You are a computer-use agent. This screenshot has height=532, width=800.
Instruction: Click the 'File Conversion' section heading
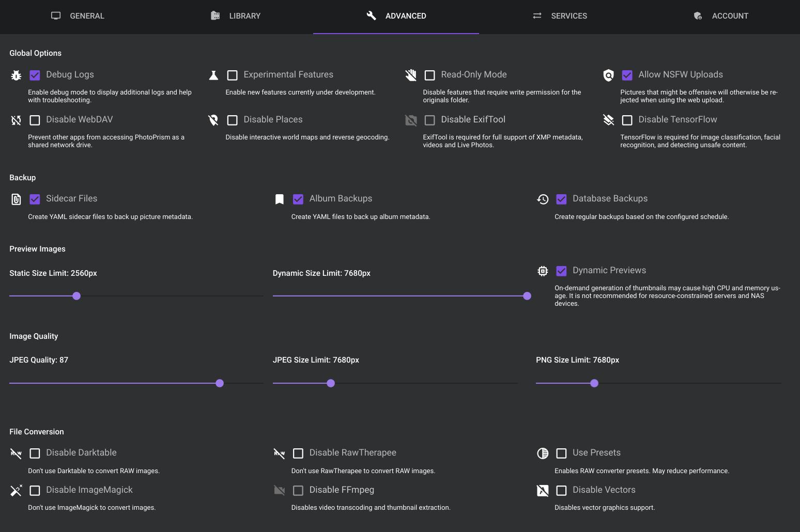[37, 432]
